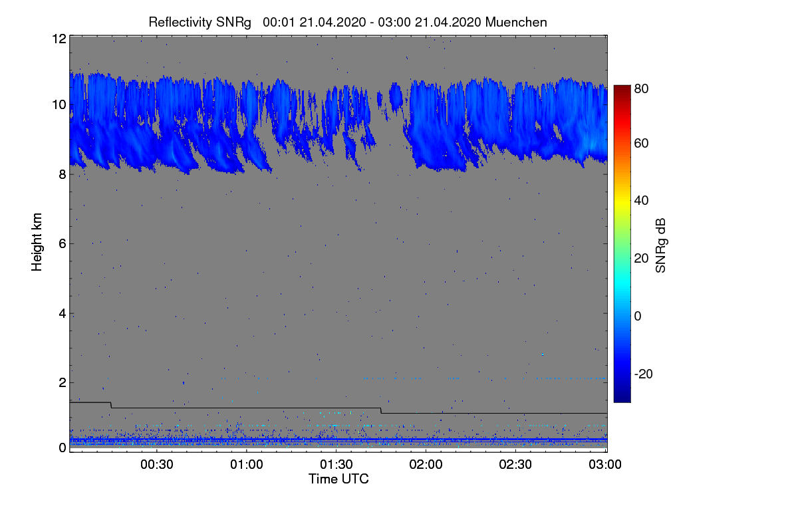This screenshot has width=798, height=532.
Task: Click the 03:00 time tick label
Action: coord(606,464)
